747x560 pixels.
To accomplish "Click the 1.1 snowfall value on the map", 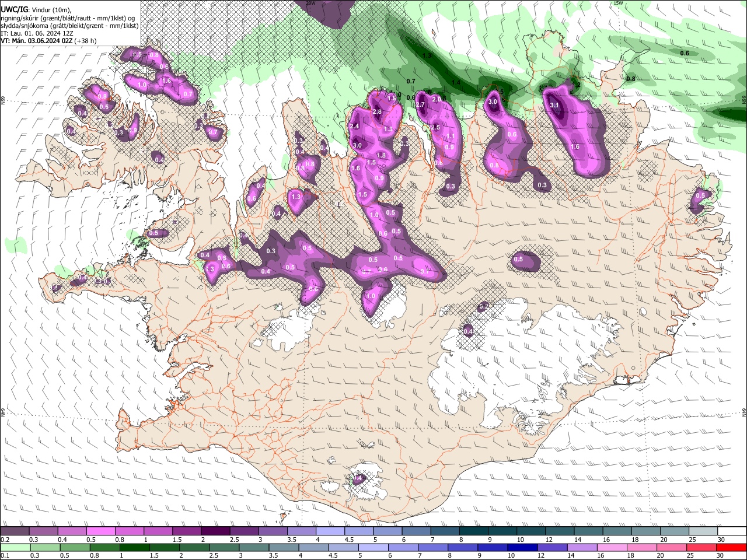I will (x=450, y=136).
